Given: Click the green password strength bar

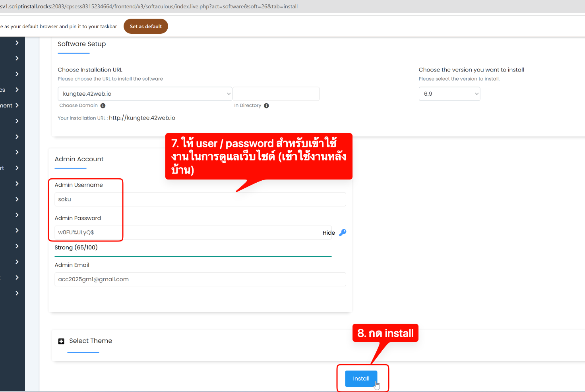Looking at the screenshot, I should click(193, 256).
